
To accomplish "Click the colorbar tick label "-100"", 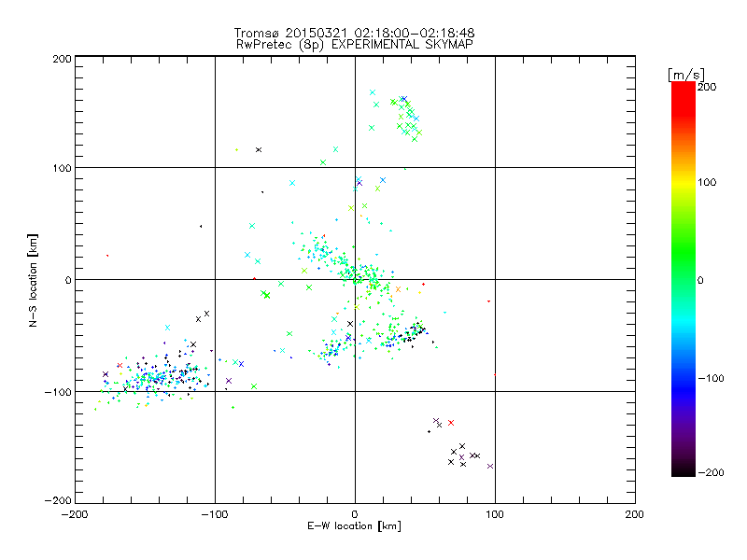I will tap(711, 379).
